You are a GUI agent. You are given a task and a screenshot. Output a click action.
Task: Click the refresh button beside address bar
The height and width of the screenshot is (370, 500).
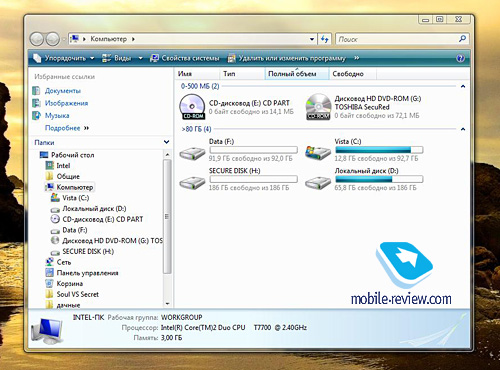pos(324,39)
